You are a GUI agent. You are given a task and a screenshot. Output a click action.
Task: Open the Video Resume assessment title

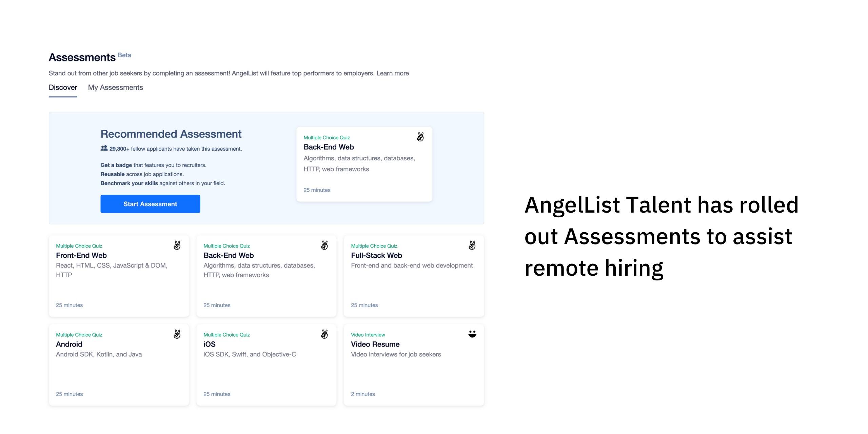click(375, 344)
